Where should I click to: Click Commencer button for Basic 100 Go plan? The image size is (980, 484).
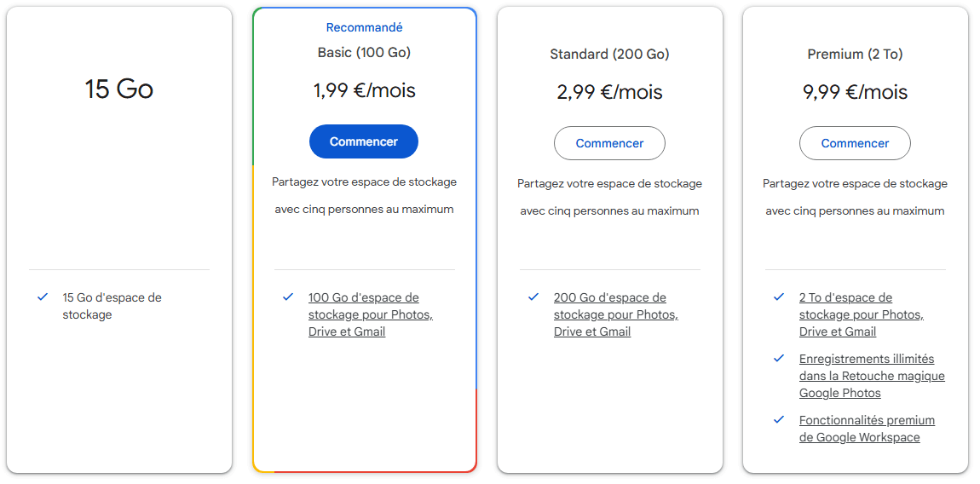point(364,141)
